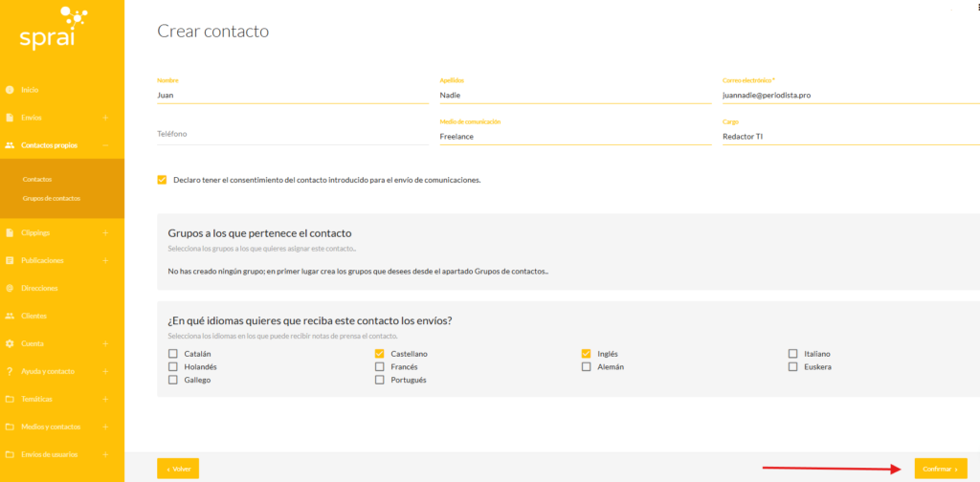Expand the Envíos submenu plus sign
Screen dimensions: 980x482
105,118
